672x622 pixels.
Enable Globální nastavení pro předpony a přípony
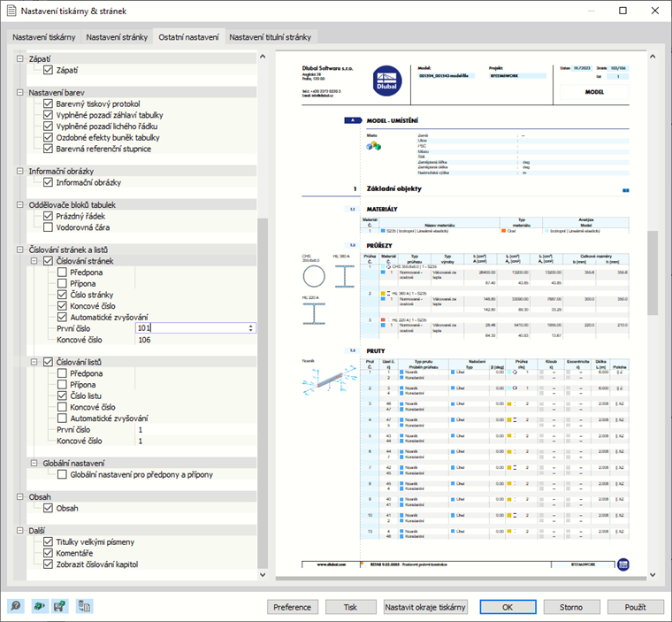62,474
